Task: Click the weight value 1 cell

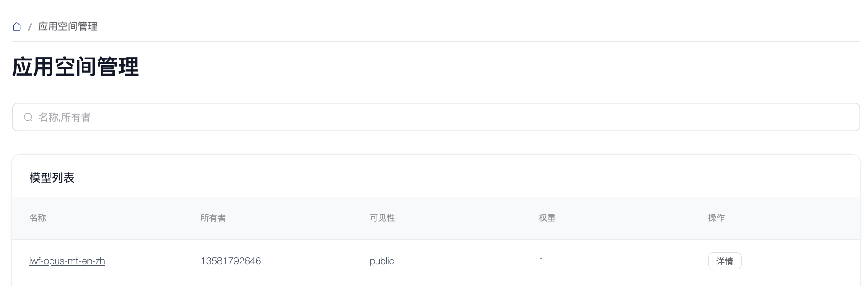Action: pyautogui.click(x=541, y=261)
